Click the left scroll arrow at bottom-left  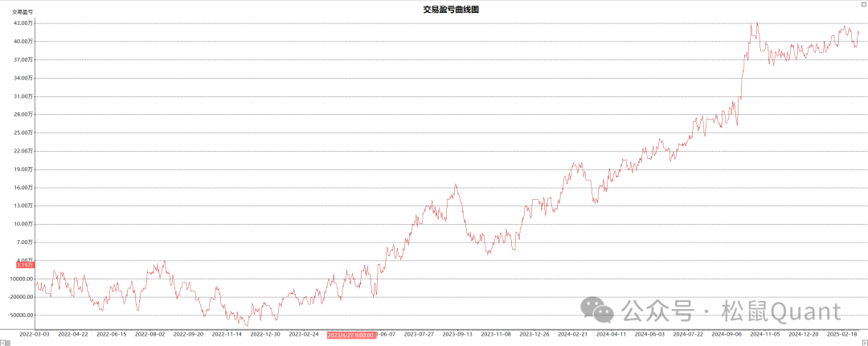tap(4, 342)
